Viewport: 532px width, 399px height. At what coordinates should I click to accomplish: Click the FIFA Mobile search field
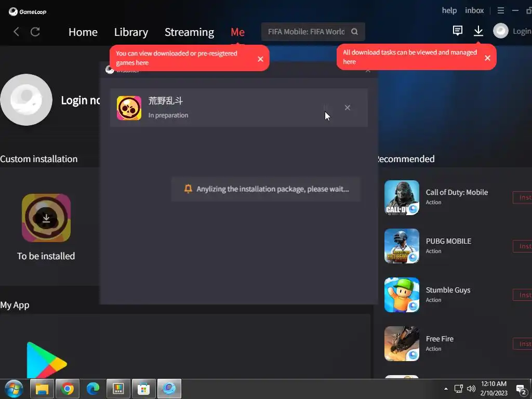click(x=313, y=32)
